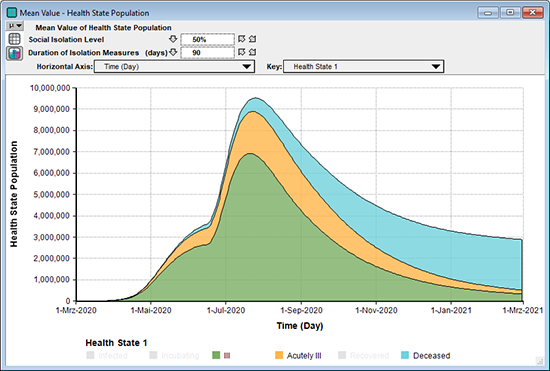Image resolution: width=550 pixels, height=371 pixels.
Task: Click the resize grip in the window corner
Action: 539,360
